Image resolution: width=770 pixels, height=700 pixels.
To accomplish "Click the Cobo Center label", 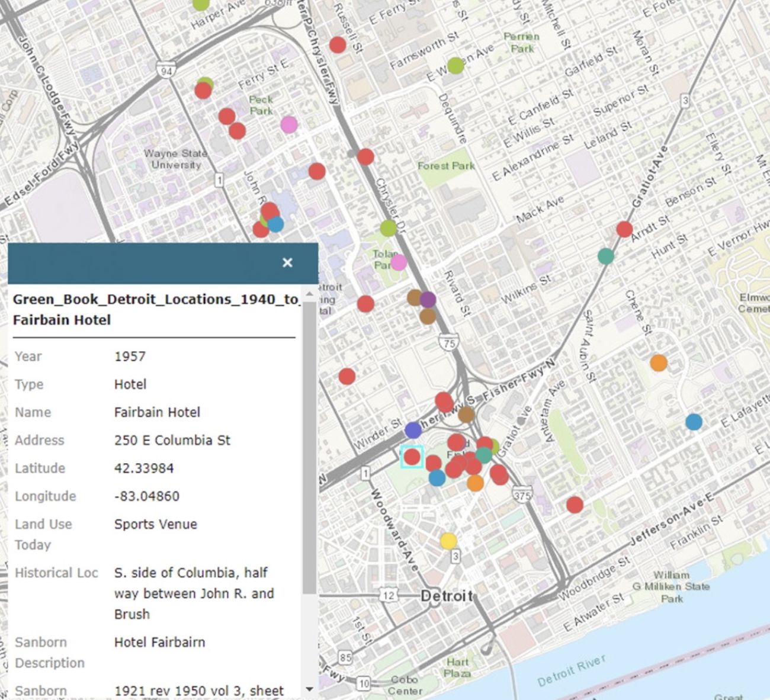I will pyautogui.click(x=406, y=685).
